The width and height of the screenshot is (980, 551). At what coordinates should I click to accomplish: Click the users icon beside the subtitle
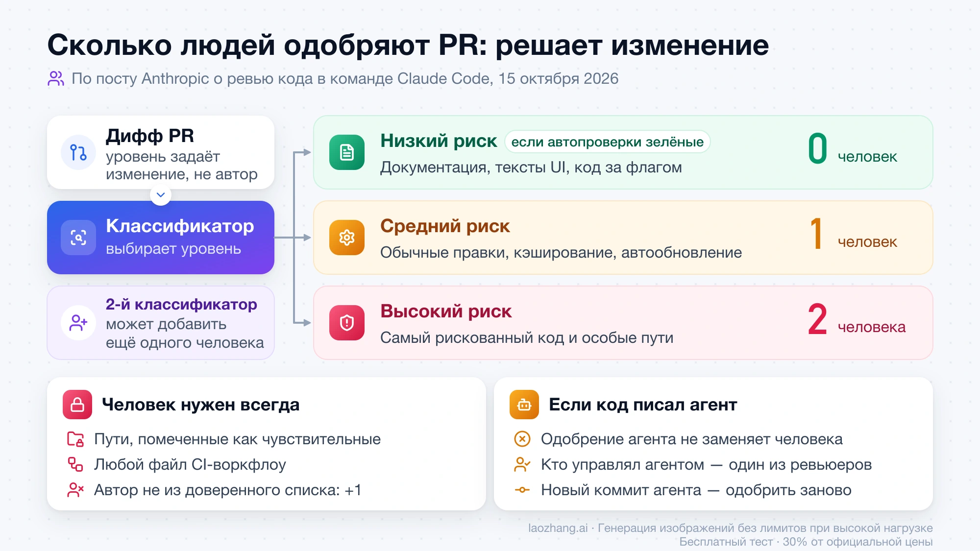[x=56, y=78]
